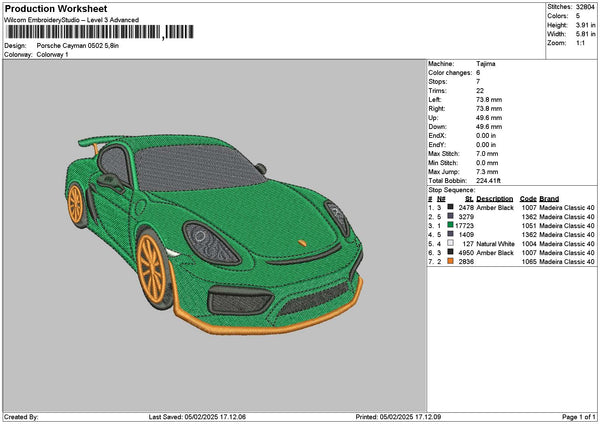
Task: Select the green swatch with 17723 stitches
Action: [x=451, y=225]
